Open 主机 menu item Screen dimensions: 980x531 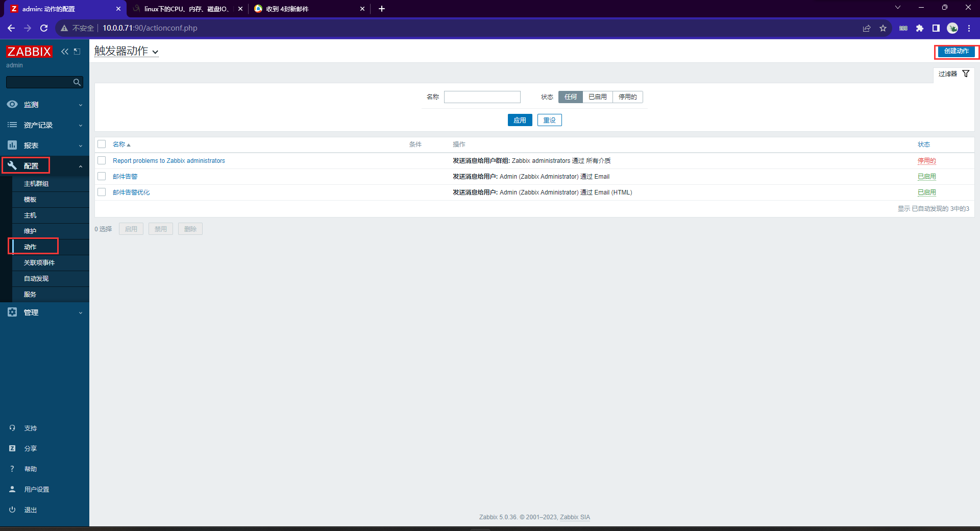(30, 215)
